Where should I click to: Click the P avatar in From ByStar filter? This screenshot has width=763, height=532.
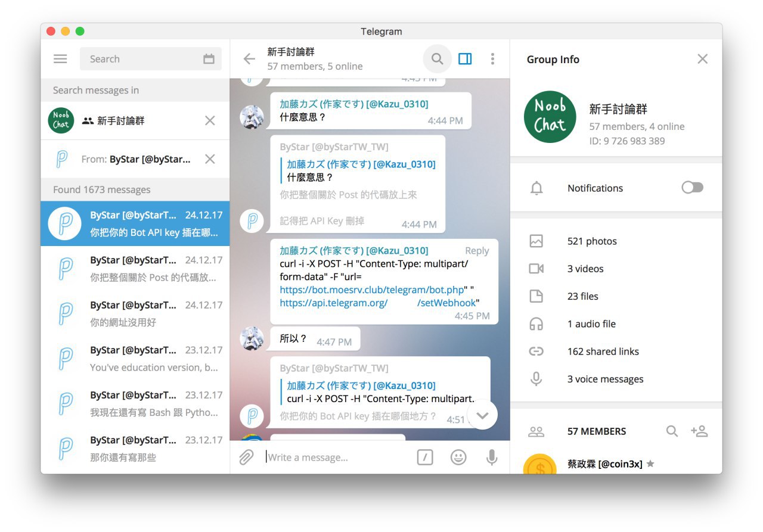[x=61, y=159]
